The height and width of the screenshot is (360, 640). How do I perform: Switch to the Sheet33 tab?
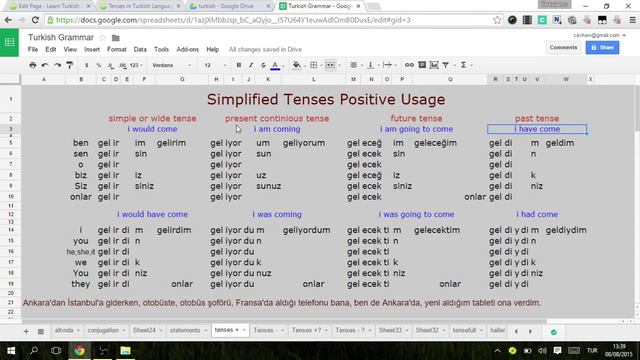pyautogui.click(x=390, y=330)
